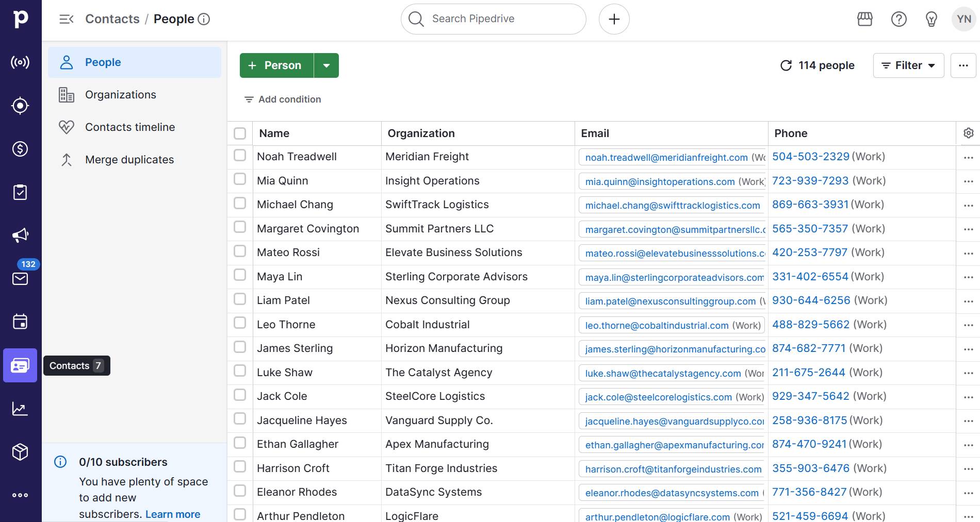Select the Jacqueline Hayes row checkbox
Screen dimensions: 980x522
240,418
